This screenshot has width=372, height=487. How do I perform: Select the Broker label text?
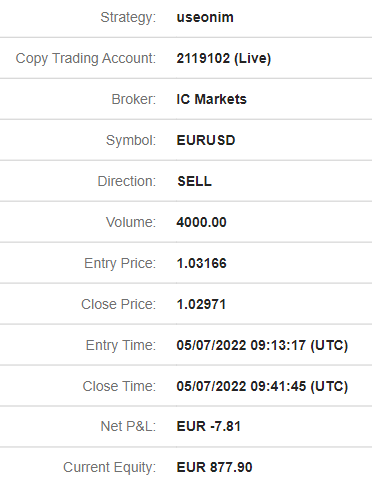point(134,99)
